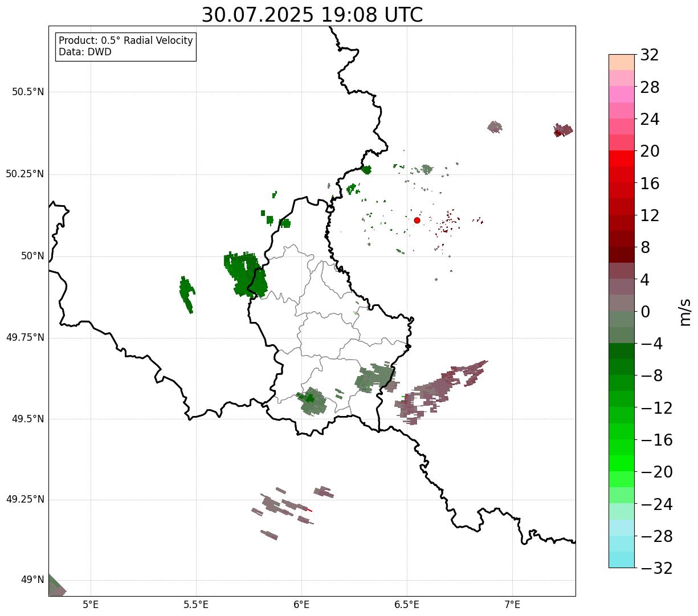The height and width of the screenshot is (616, 698).
Task: Click the −24 colorbar tick label
Action: tap(656, 504)
